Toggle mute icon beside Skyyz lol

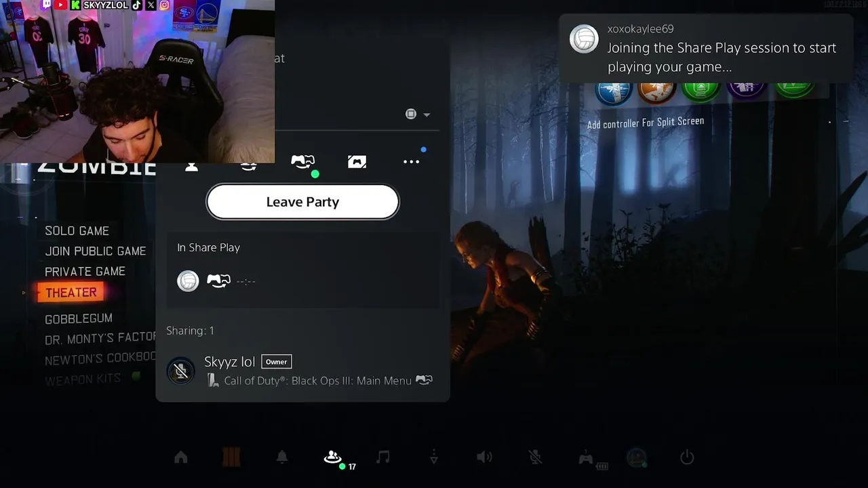180,371
